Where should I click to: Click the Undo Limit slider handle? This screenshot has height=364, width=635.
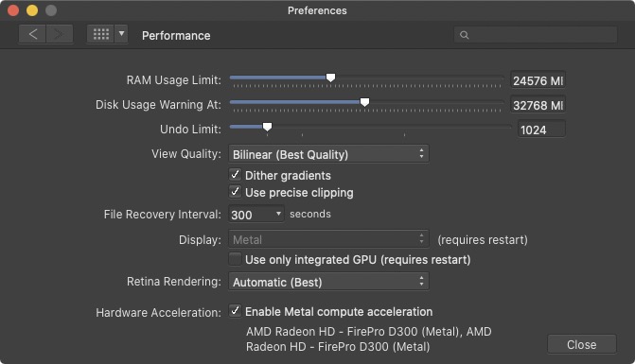click(x=267, y=127)
